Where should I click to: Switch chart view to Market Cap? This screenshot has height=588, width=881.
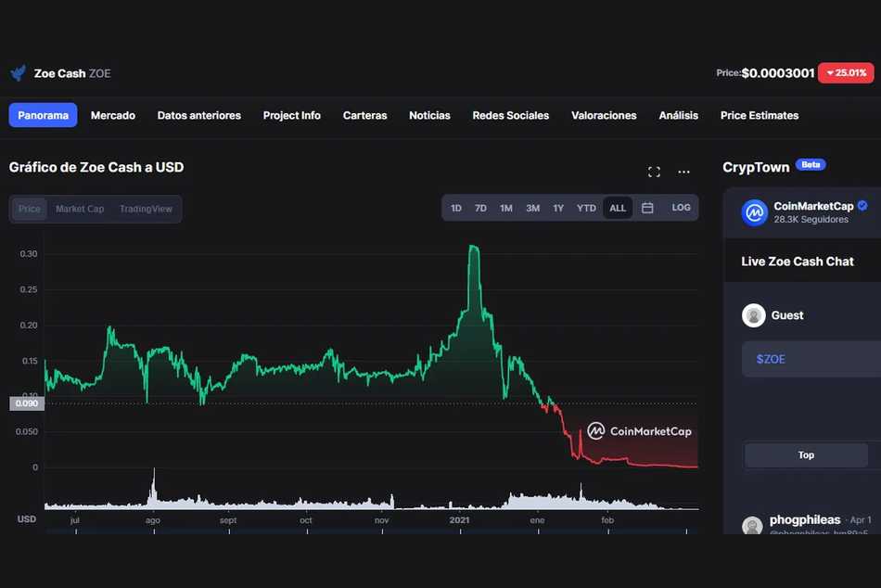(x=80, y=209)
